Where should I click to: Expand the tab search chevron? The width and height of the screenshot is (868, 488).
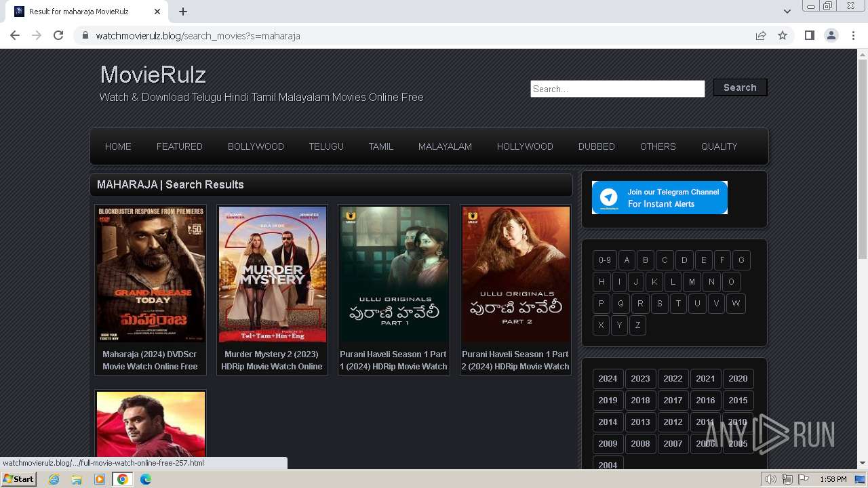click(787, 12)
